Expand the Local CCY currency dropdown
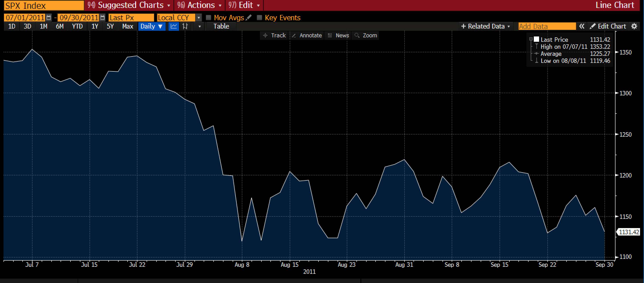 coord(199,18)
